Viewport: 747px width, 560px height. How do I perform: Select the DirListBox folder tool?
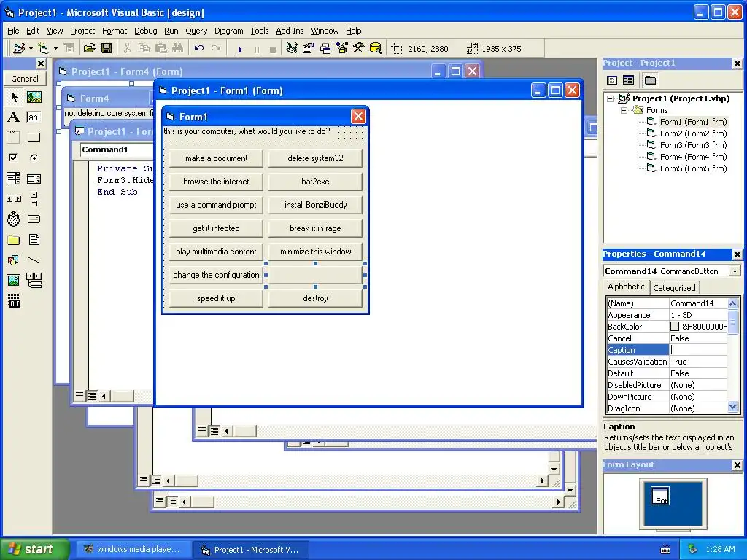pyautogui.click(x=14, y=239)
